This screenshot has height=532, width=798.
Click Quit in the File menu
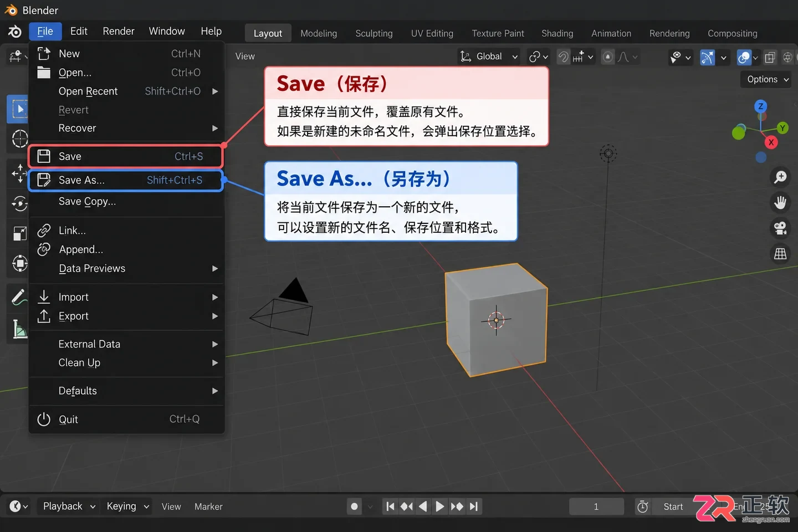[x=127, y=420]
